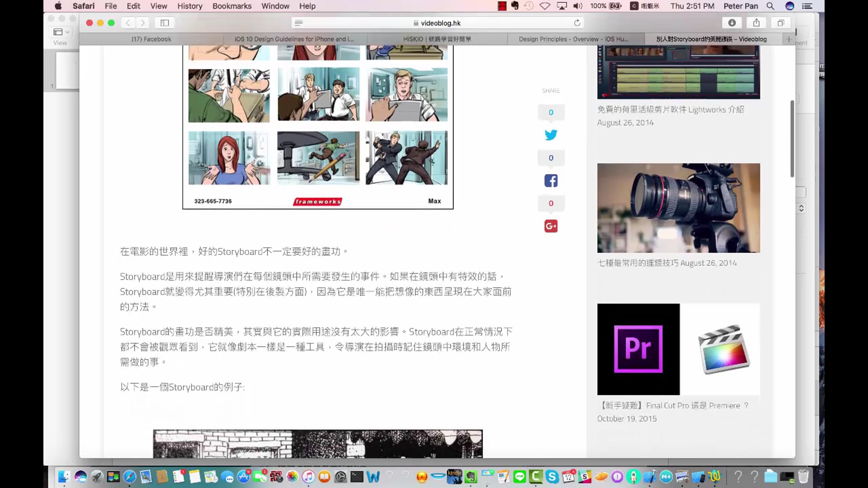The width and height of the screenshot is (868, 488).
Task: Share the article on Twitter
Action: pos(551,135)
